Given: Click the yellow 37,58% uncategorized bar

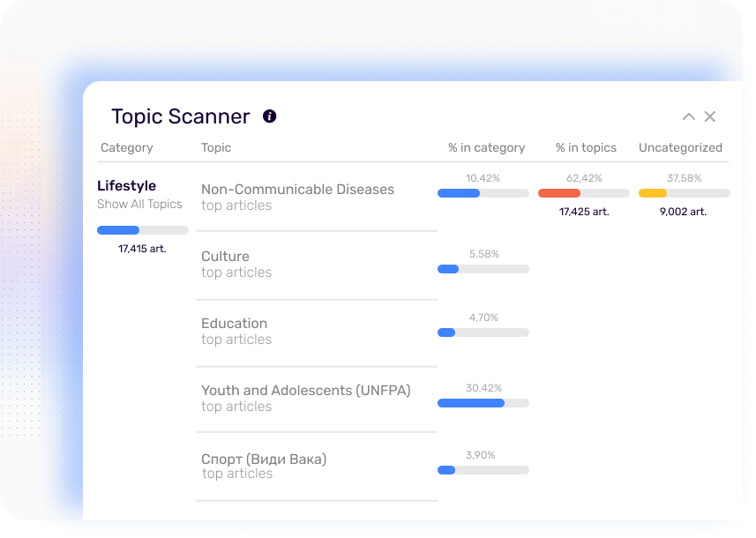Looking at the screenshot, I should pos(685,193).
